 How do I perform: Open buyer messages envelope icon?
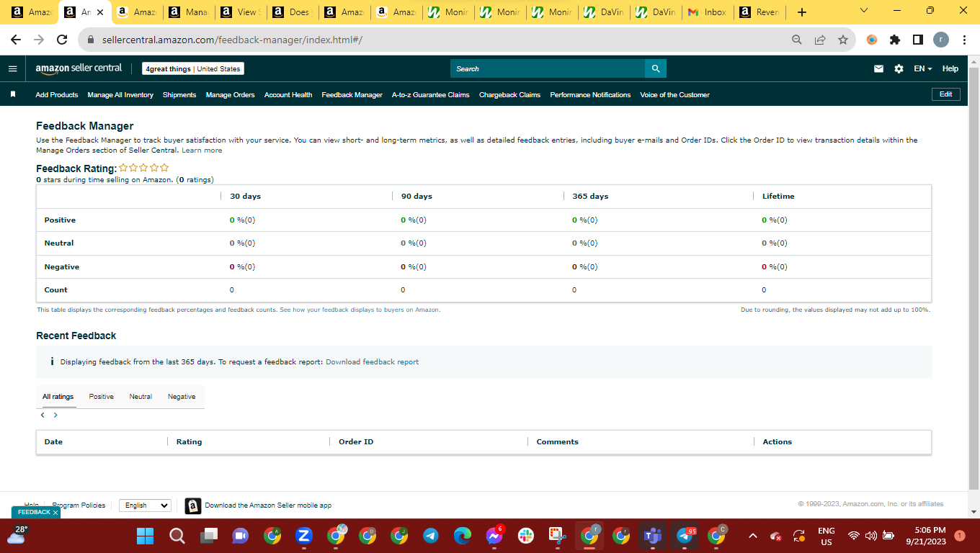(878, 68)
